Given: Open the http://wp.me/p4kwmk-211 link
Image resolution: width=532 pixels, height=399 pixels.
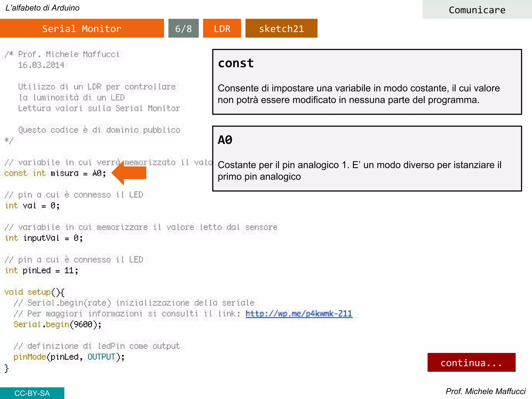Looking at the screenshot, I should (299, 314).
